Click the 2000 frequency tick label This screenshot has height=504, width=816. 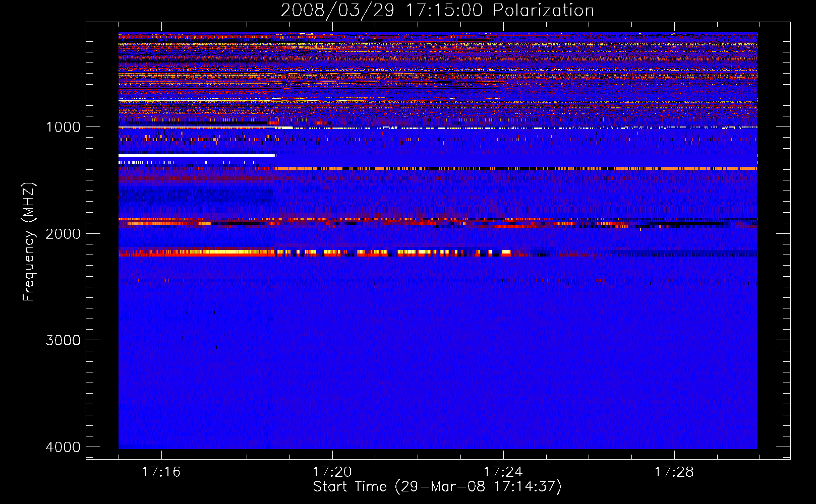(63, 234)
